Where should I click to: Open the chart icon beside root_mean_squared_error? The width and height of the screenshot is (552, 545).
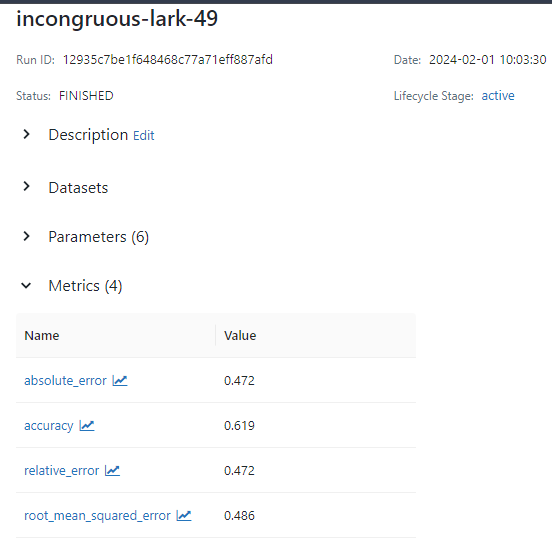tap(184, 515)
